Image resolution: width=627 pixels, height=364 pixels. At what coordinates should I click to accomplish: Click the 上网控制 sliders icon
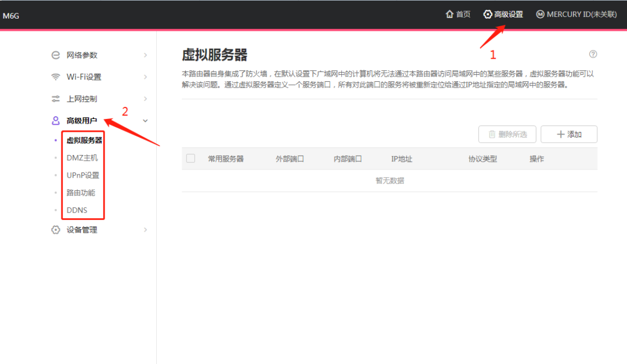56,99
